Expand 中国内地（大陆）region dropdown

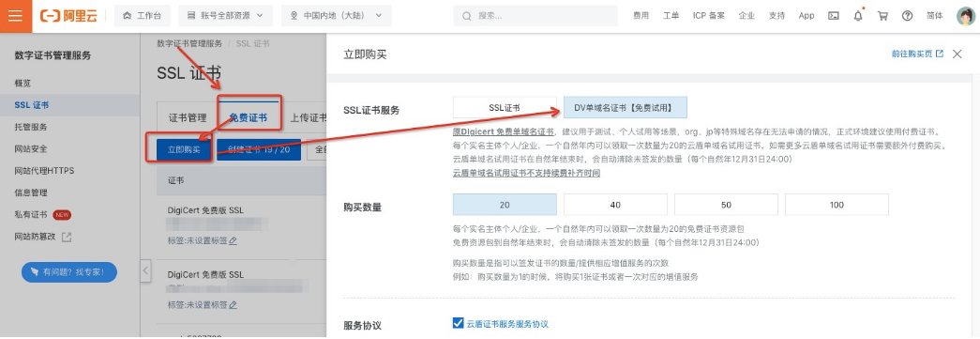(337, 16)
